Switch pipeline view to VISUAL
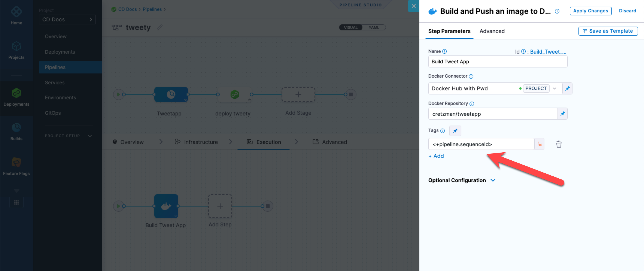 click(x=350, y=28)
